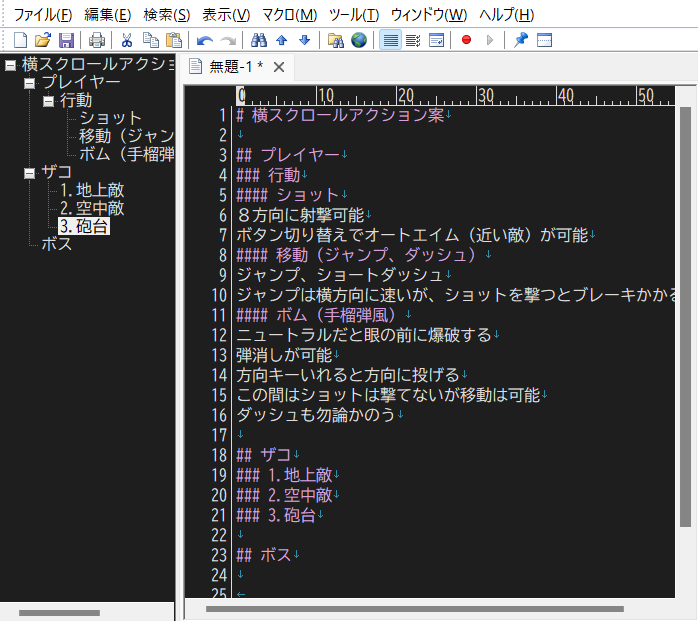This screenshot has width=698, height=621.
Task: Open search with the binoculars icon
Action: [x=258, y=40]
